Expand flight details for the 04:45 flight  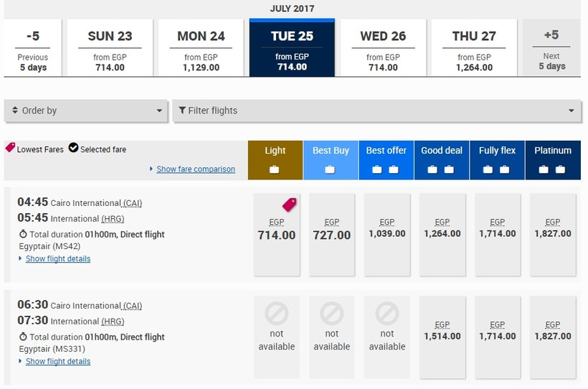[x=58, y=258]
